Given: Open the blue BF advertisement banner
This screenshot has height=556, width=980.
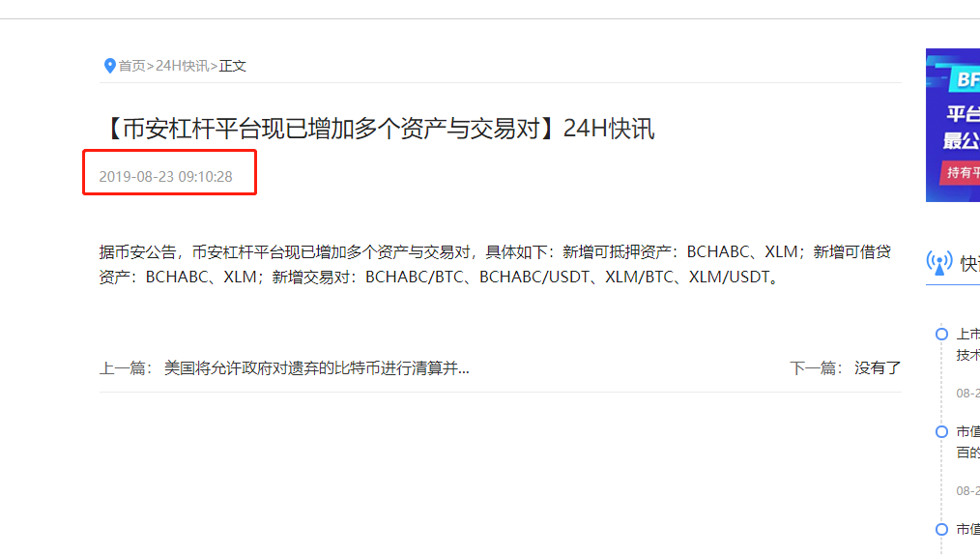Looking at the screenshot, I should tap(953, 125).
